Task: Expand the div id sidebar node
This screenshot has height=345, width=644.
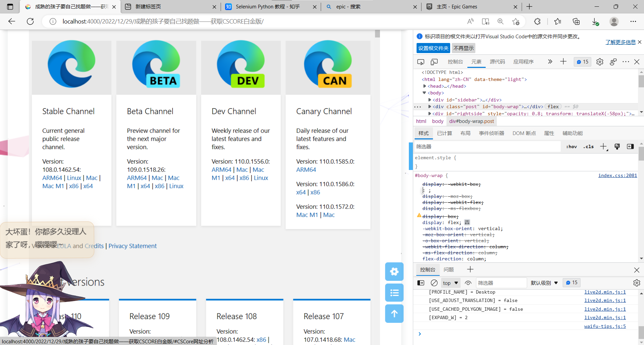Action: click(430, 100)
